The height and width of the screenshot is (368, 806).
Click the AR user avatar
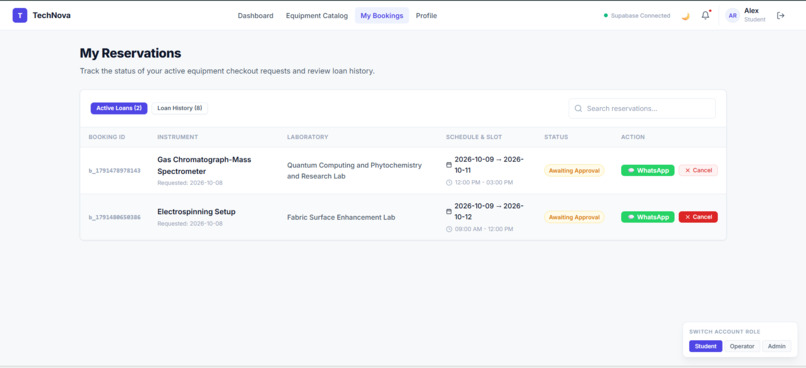tap(732, 16)
